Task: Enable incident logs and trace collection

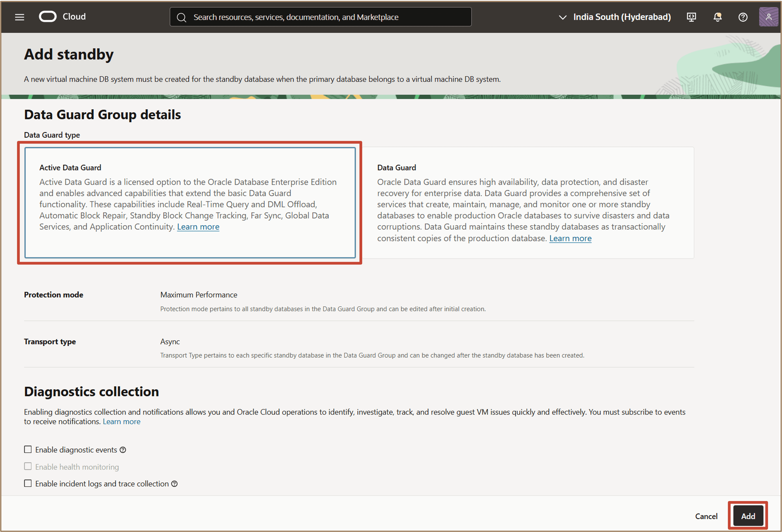Action: pos(28,483)
